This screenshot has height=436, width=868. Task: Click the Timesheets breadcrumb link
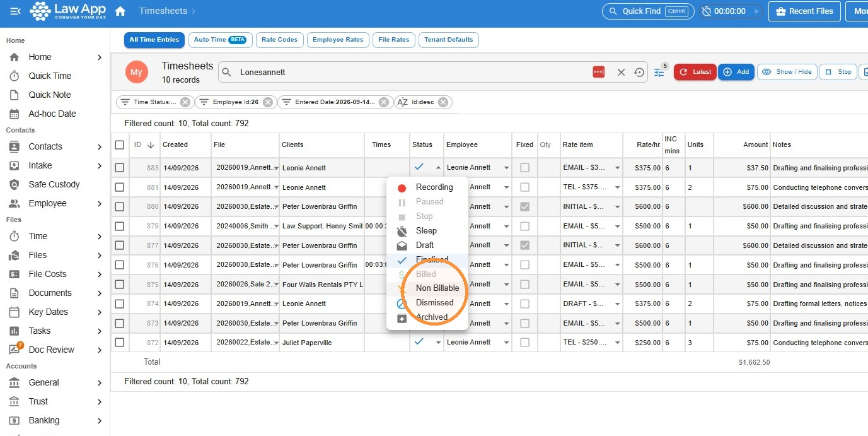163,11
